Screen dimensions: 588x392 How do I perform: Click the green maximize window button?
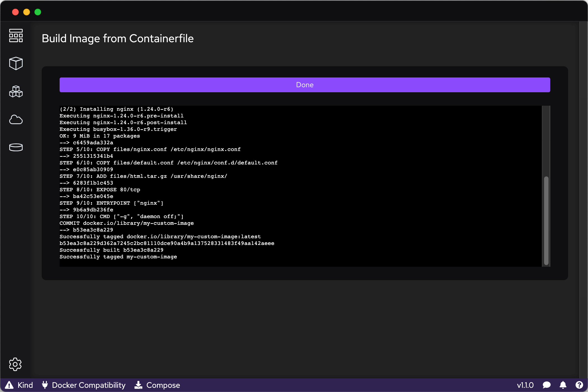tap(38, 12)
